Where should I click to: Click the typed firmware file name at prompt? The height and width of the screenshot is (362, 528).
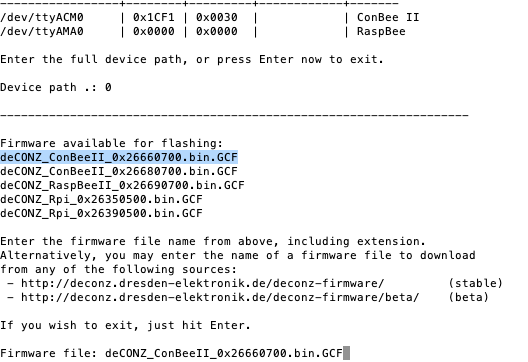224,353
